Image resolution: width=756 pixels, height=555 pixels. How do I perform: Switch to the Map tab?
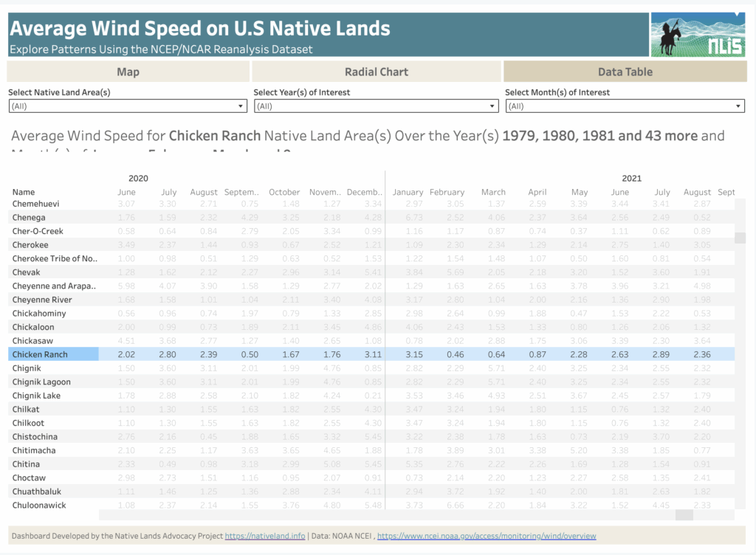pos(128,72)
